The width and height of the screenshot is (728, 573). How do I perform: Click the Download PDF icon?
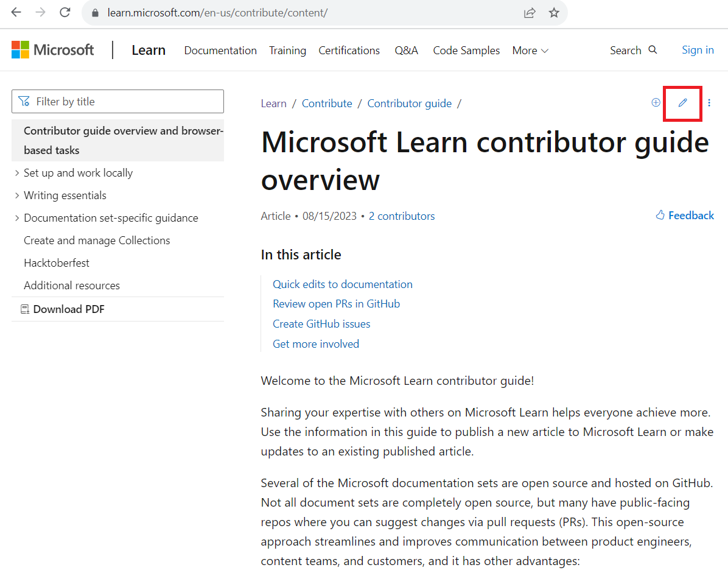(x=24, y=309)
